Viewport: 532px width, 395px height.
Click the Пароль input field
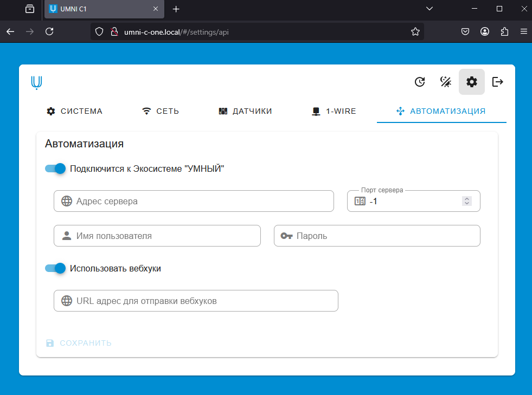[x=377, y=236]
